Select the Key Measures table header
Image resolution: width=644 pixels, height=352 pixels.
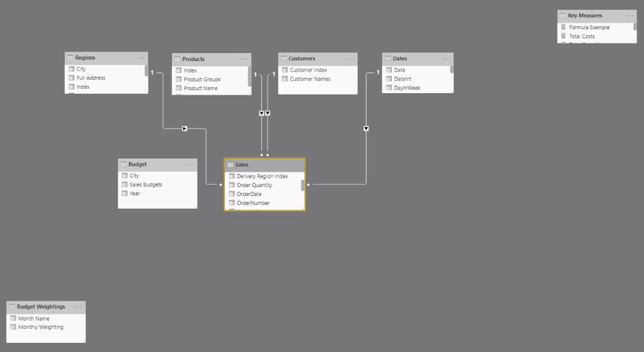point(596,16)
